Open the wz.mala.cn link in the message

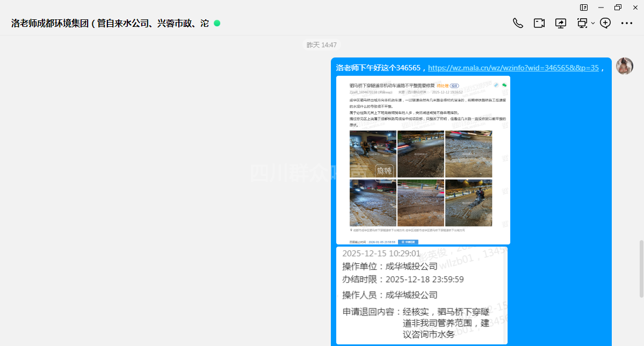(x=513, y=68)
